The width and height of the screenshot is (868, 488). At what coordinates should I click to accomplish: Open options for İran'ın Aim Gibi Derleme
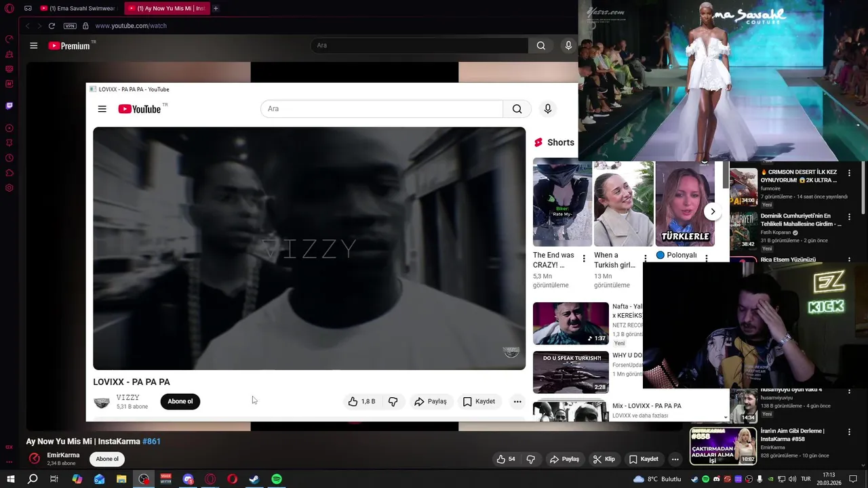click(849, 432)
